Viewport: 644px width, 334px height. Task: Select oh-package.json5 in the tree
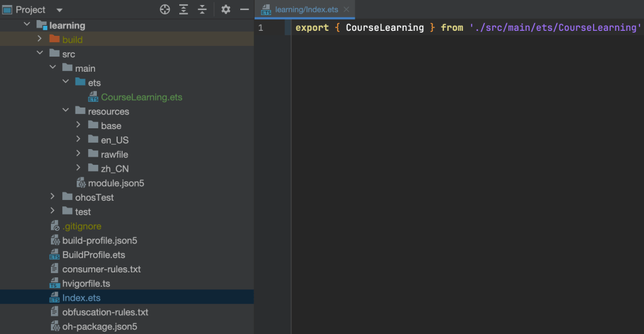click(x=99, y=326)
